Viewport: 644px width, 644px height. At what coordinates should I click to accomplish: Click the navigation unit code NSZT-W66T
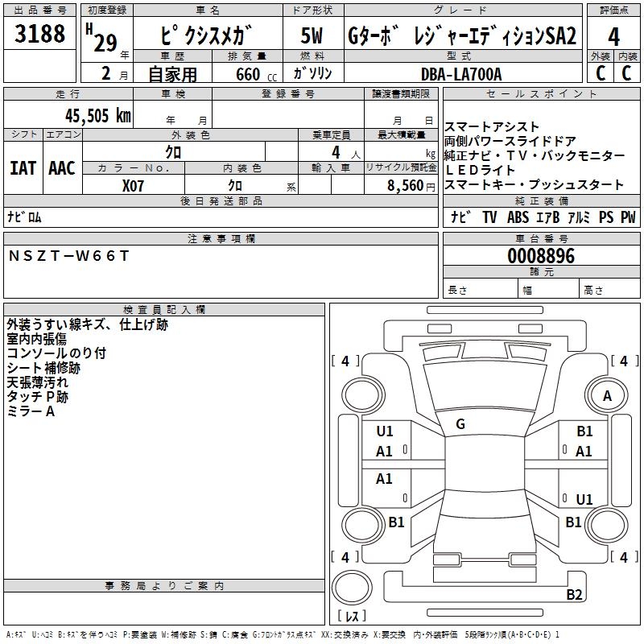pyautogui.click(x=68, y=256)
